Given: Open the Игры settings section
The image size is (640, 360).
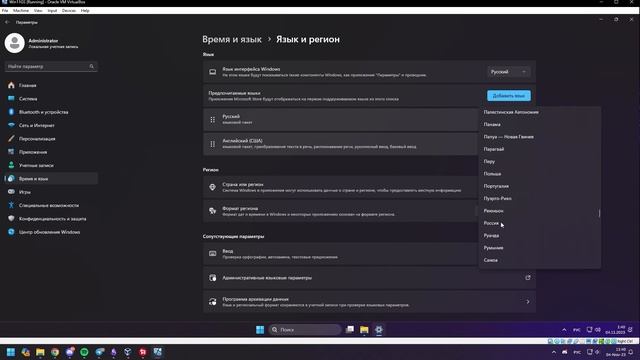Looking at the screenshot, I should (x=51, y=192).
